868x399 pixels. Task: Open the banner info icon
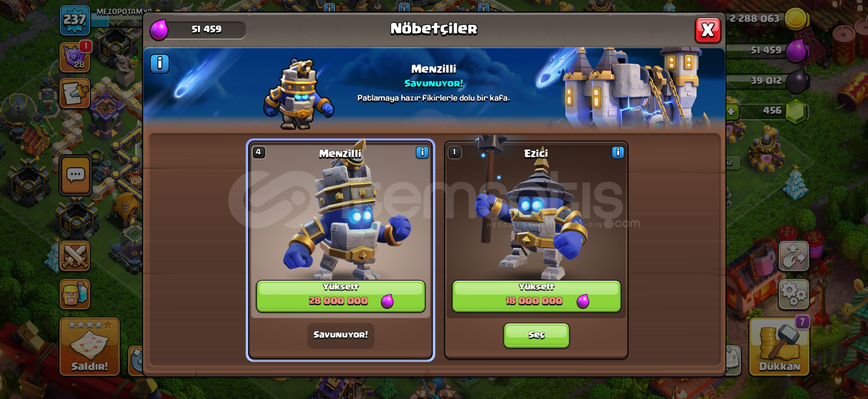pos(160,64)
